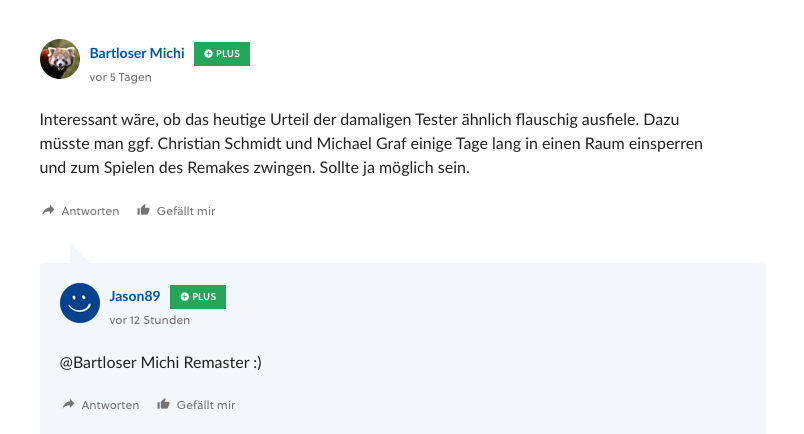Click the thumbs-up icon under Jason89's reply
Viewport: 804px width, 434px height.
[163, 404]
